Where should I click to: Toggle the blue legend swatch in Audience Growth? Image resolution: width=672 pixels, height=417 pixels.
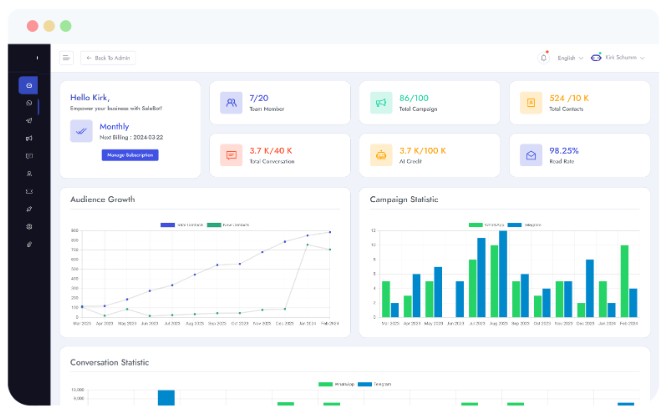pos(167,225)
